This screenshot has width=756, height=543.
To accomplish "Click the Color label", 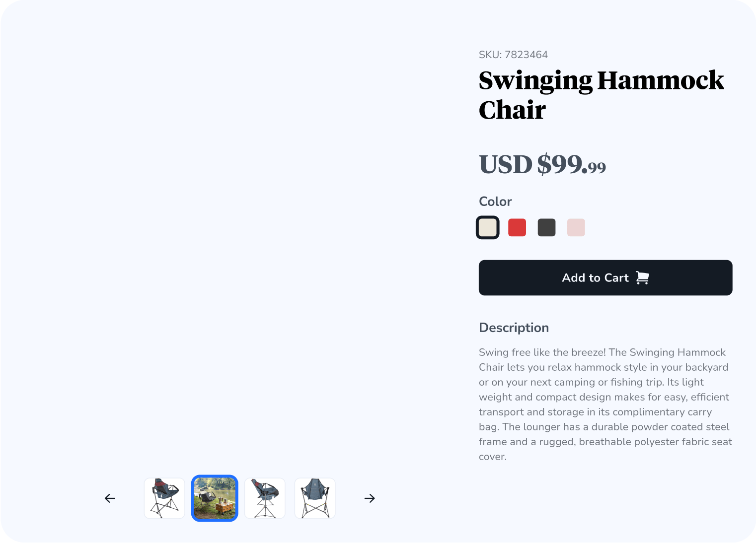I will coord(495,202).
